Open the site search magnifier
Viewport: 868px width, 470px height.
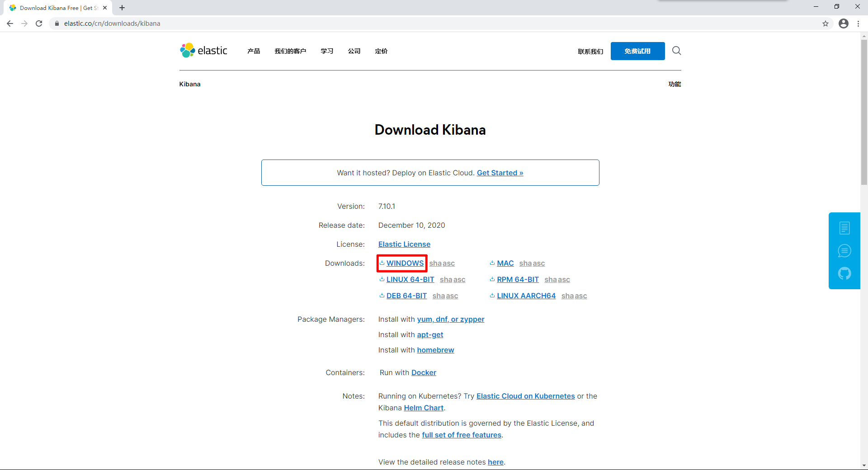(x=676, y=51)
